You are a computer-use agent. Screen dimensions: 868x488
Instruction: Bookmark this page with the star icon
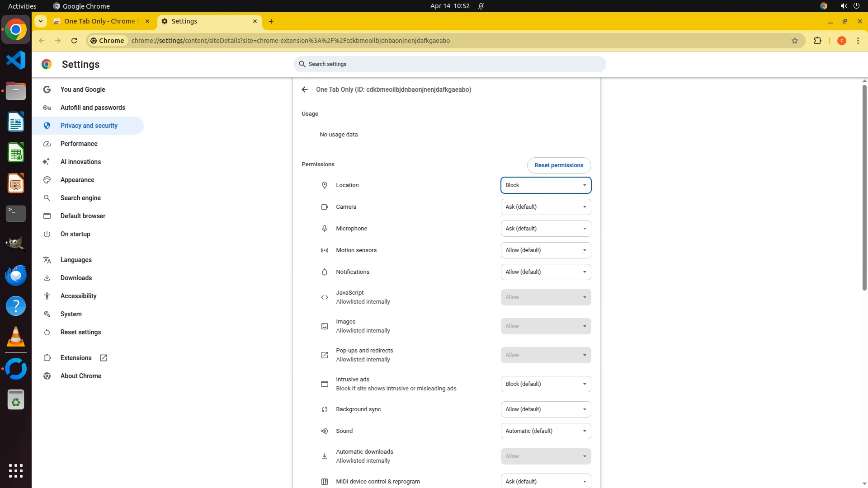(795, 41)
